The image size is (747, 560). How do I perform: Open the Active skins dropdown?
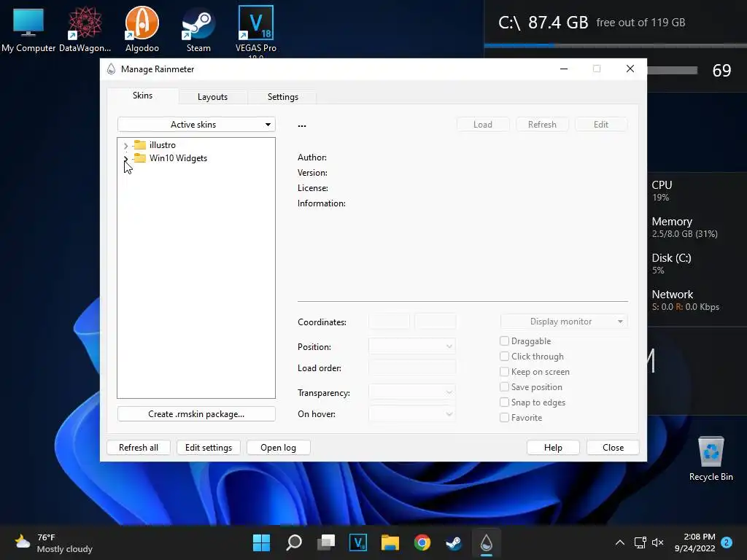196,124
